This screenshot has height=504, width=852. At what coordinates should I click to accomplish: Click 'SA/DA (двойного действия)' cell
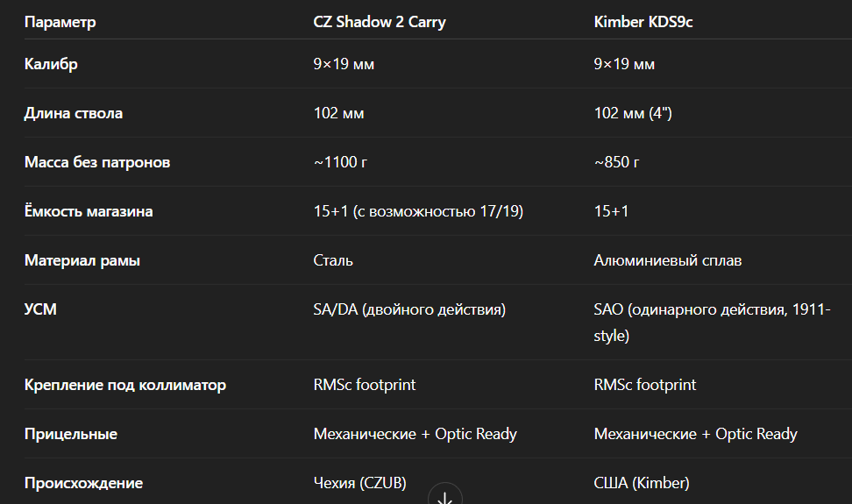point(409,309)
